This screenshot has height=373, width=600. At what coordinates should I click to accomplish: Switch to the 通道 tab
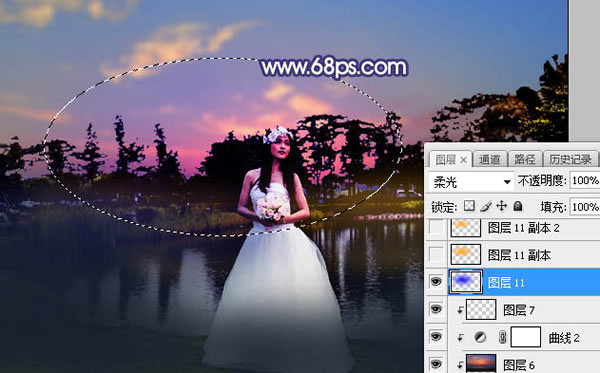[489, 160]
